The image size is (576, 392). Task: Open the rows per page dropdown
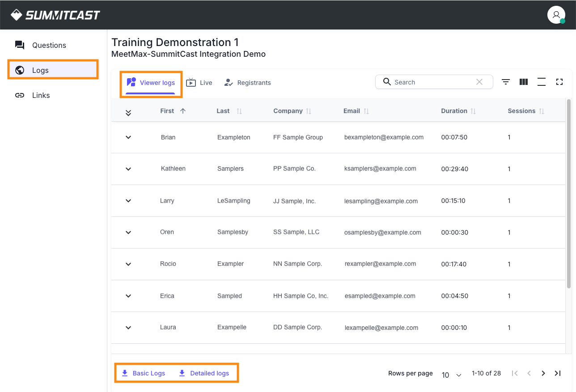coord(452,375)
